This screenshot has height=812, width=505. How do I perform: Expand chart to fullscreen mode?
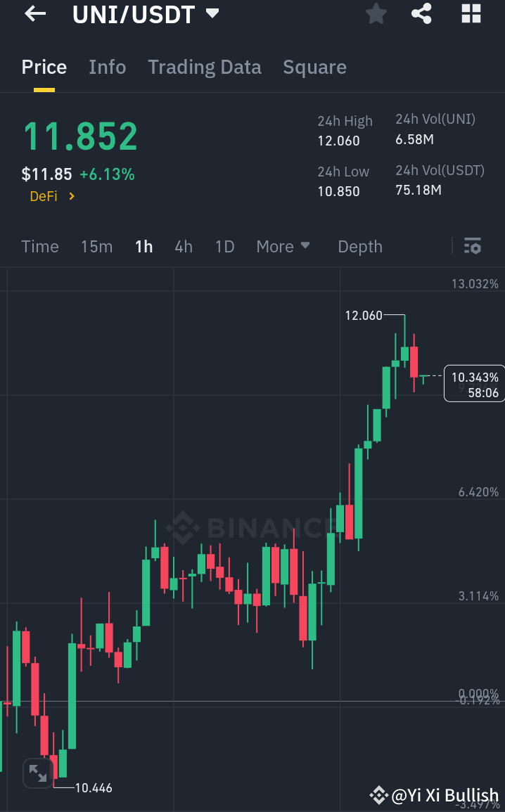coord(37,773)
